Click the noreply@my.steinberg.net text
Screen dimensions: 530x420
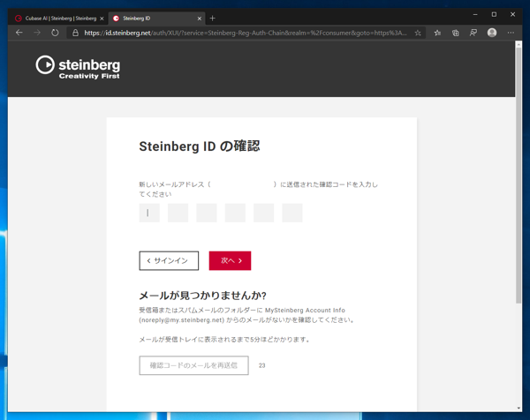pos(181,320)
